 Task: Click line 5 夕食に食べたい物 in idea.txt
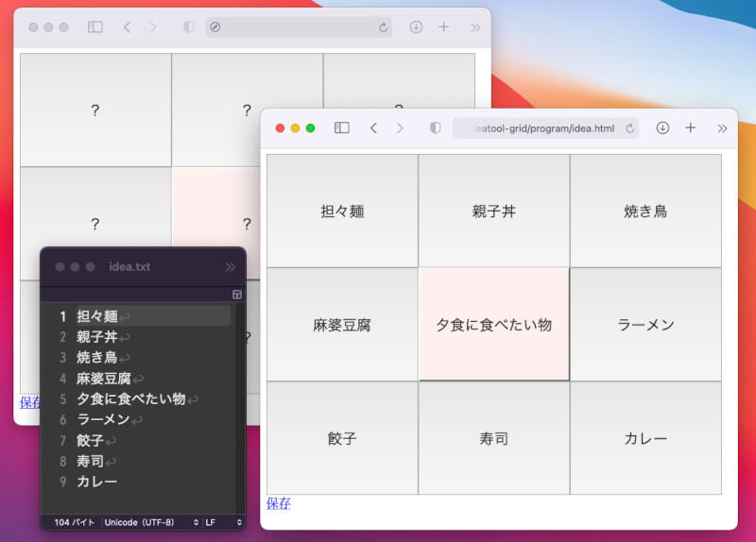pos(131,398)
